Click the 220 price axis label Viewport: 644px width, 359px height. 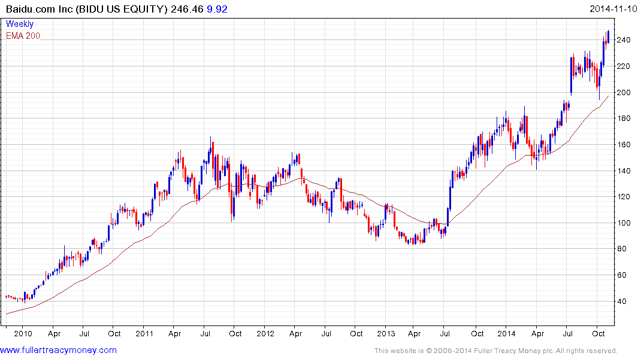point(624,66)
